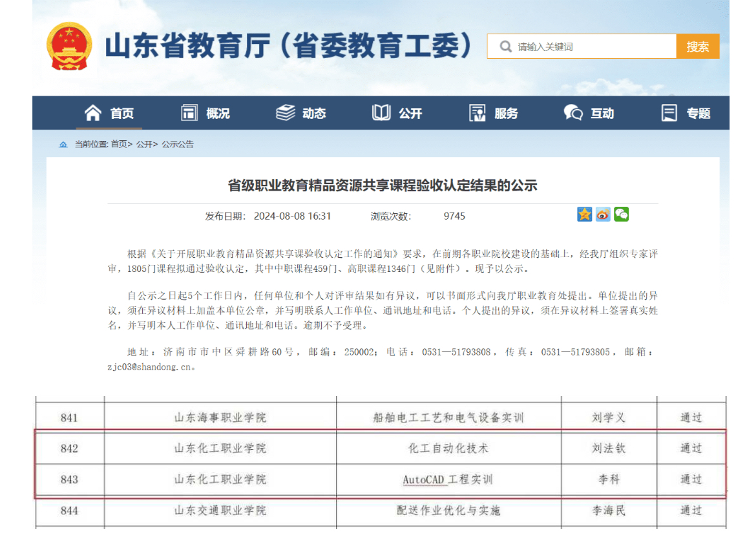This screenshot has height=535, width=756.
Task: Open the 服务 navigation menu
Action: click(506, 114)
